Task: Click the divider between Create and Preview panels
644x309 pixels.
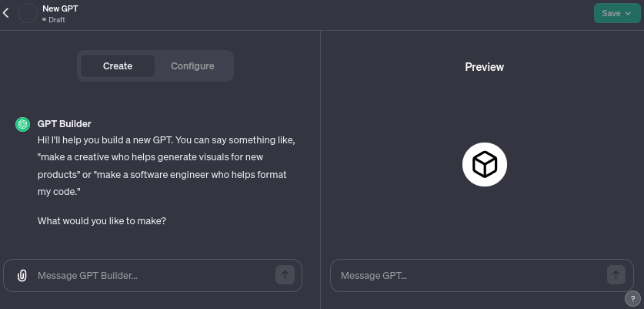Action: [x=320, y=170]
